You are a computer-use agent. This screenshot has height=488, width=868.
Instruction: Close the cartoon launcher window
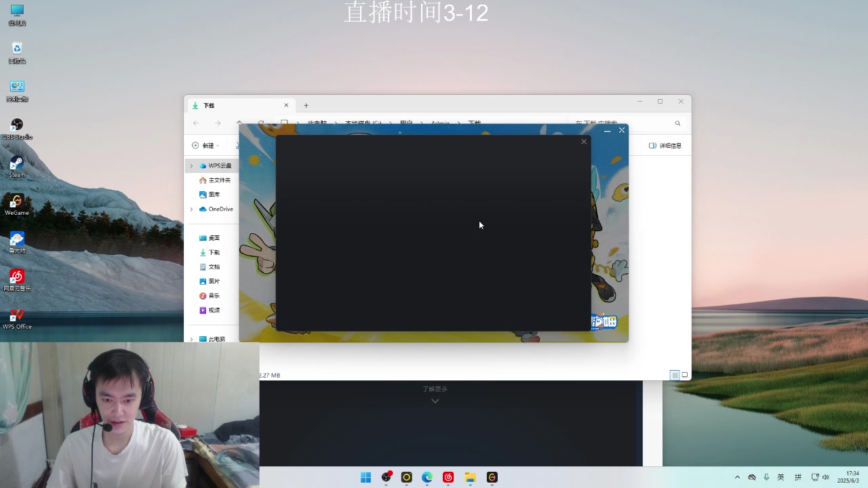click(622, 130)
